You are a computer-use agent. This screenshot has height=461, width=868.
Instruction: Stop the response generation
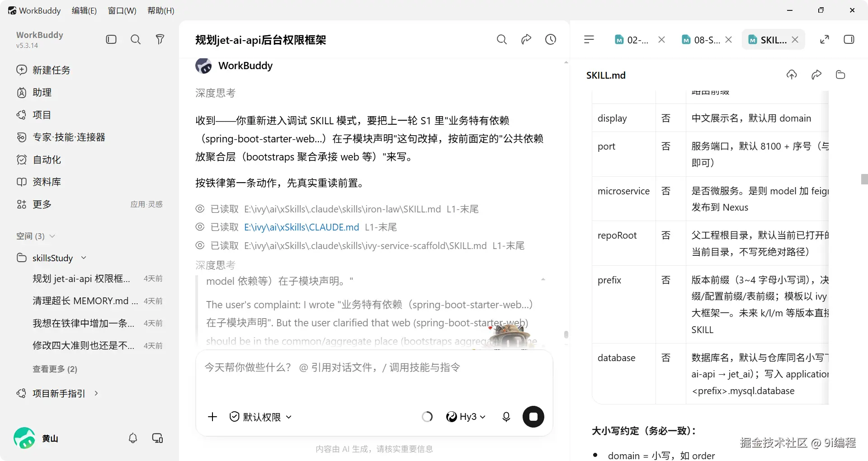click(533, 417)
